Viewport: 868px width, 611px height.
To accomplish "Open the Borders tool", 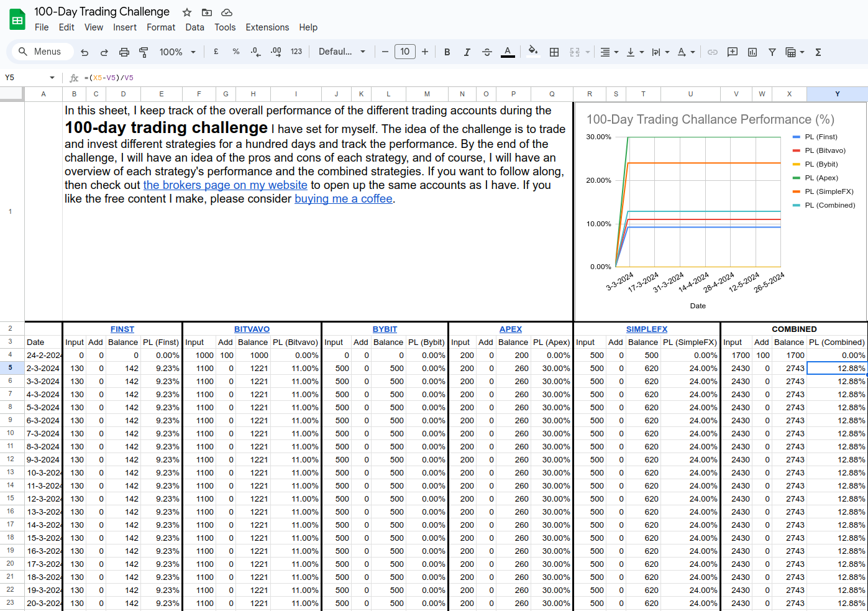I will 554,52.
